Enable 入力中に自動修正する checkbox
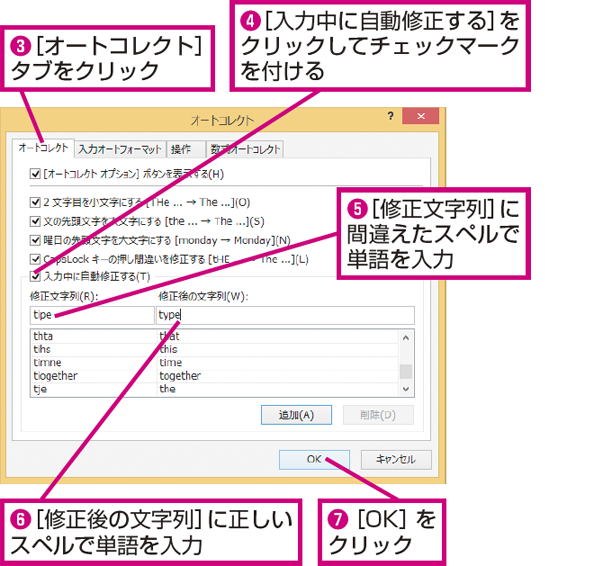Screen dimensions: 600x566 (37, 277)
